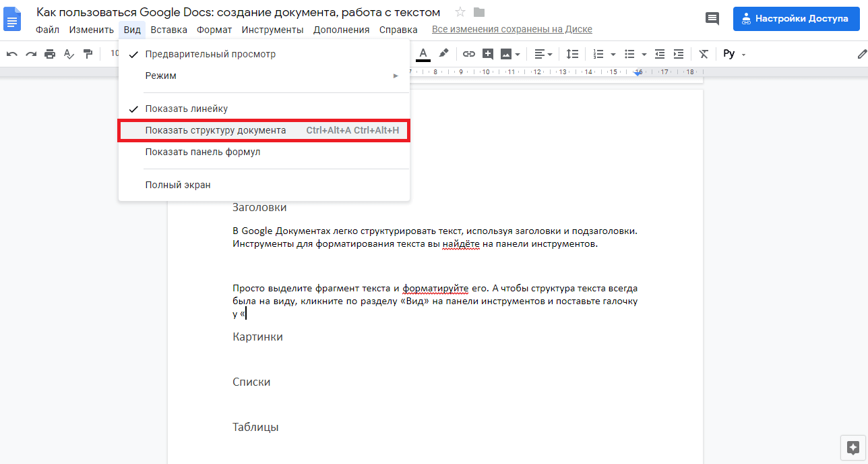Select the highlight color tool

(x=444, y=53)
